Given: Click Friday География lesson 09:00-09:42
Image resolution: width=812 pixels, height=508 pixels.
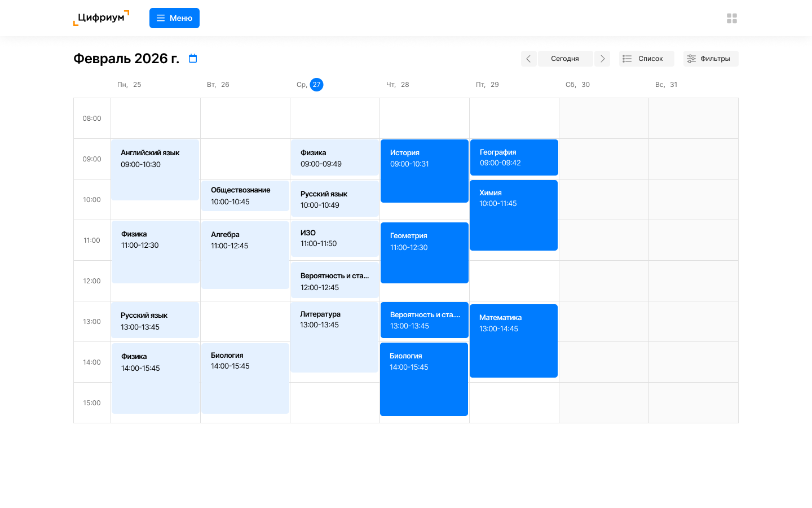Looking at the screenshot, I should pos(514,157).
